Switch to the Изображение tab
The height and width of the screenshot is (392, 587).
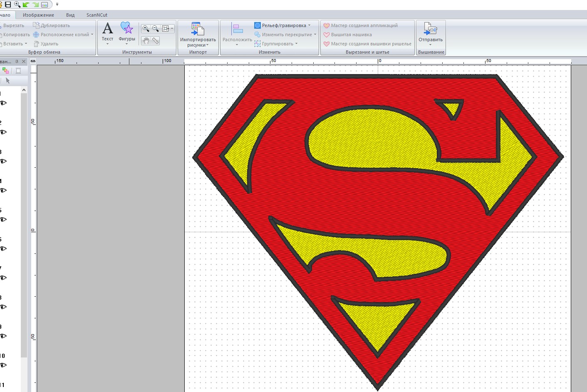[x=38, y=15]
